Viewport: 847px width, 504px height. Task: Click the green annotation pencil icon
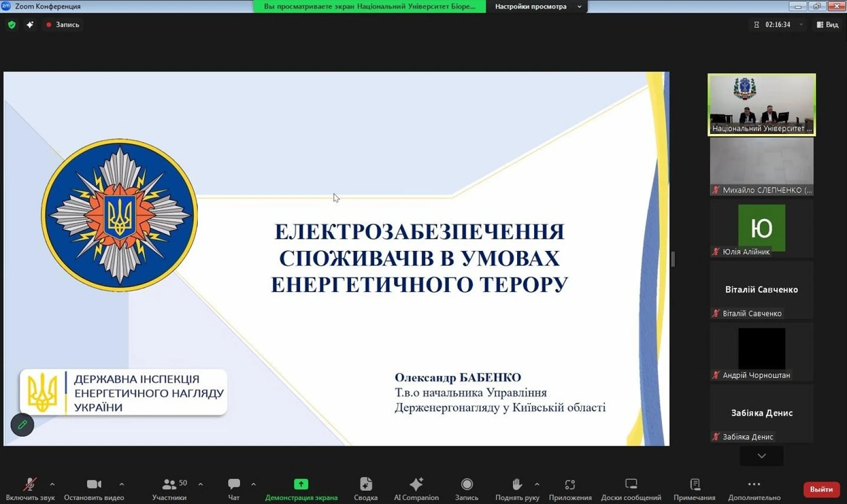[22, 425]
